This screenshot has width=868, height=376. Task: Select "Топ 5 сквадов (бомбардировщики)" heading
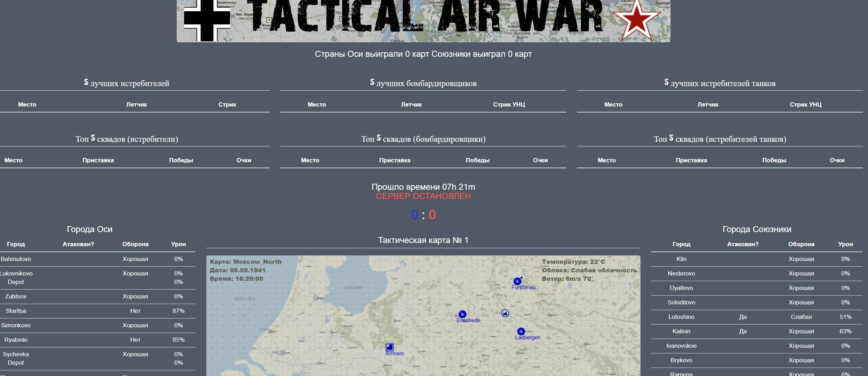pyautogui.click(x=423, y=139)
